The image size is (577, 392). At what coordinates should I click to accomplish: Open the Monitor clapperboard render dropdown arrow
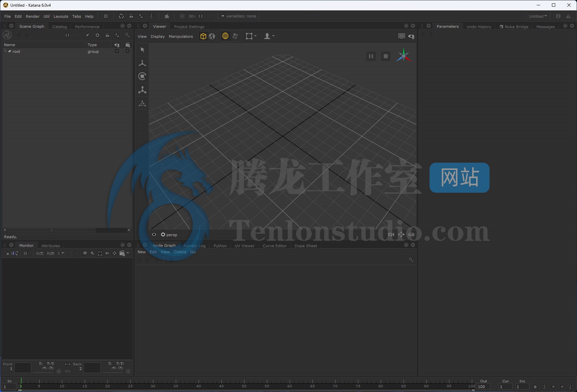click(128, 253)
